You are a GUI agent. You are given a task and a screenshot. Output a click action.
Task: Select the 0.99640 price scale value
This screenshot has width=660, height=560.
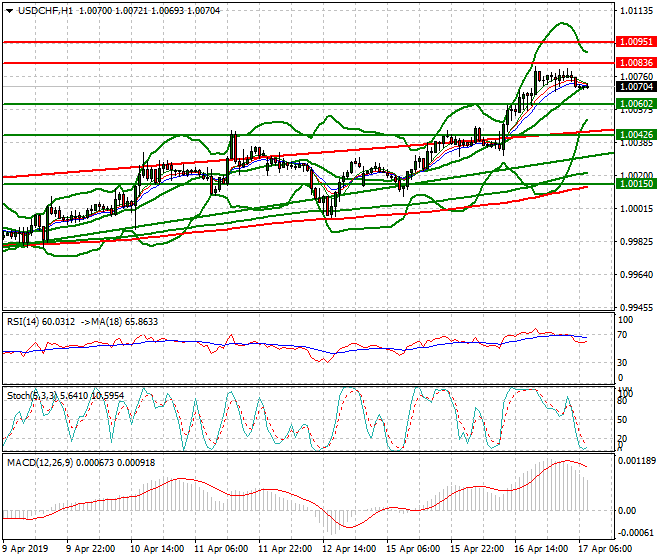(637, 275)
